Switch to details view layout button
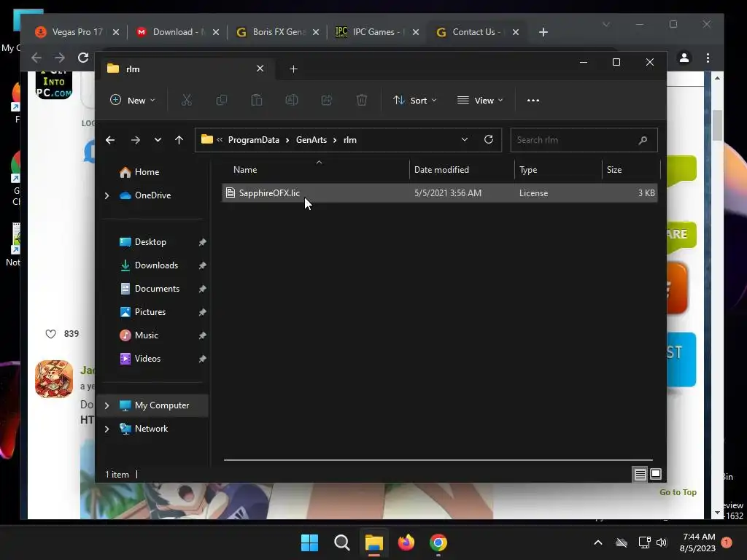Screen dimensions: 747x560 point(640,474)
